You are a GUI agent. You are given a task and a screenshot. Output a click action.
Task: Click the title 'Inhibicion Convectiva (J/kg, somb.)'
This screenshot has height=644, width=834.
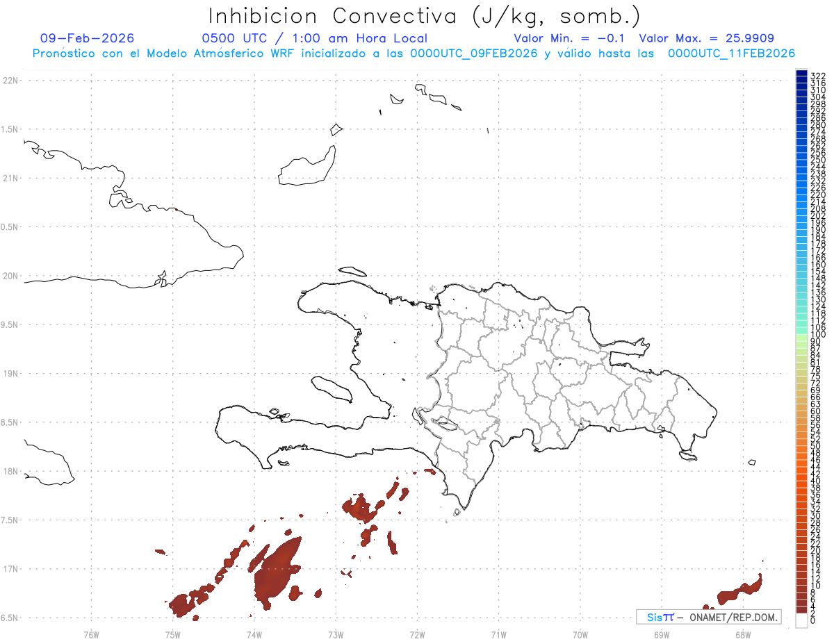tap(425, 16)
